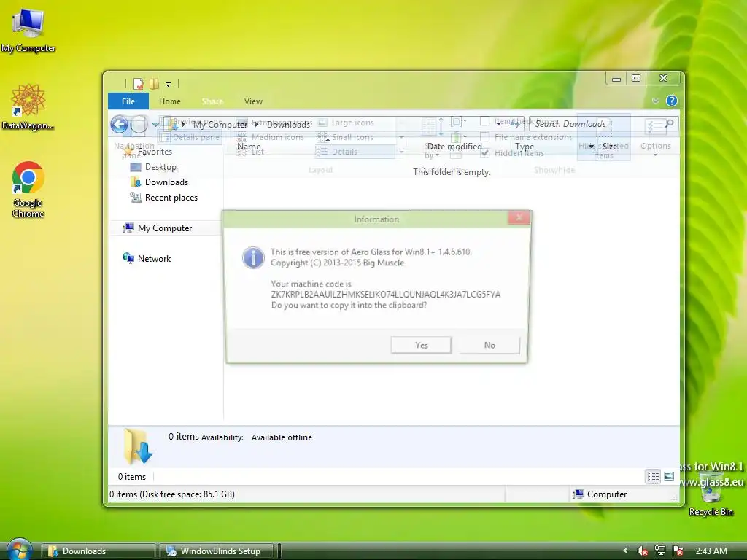Switch to details view using status bar toggle
The width and height of the screenshot is (747, 560).
click(653, 476)
